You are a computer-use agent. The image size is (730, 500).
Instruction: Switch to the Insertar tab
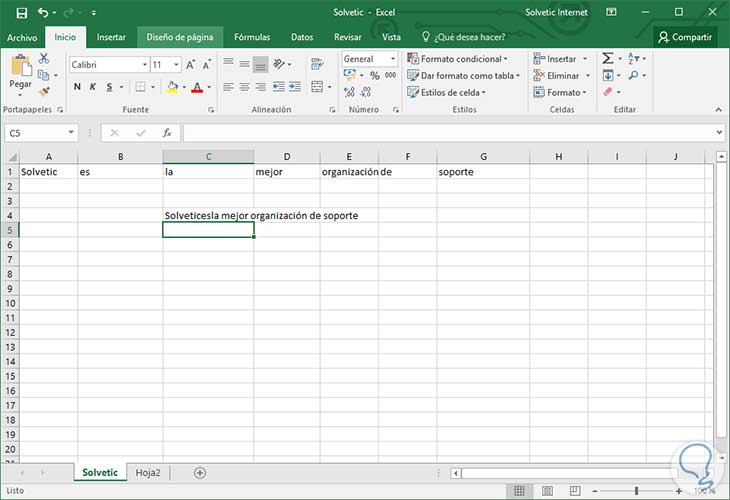111,37
